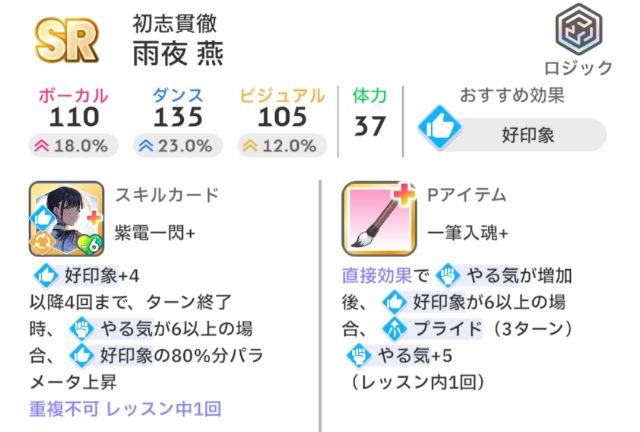Select the ボーカル stat label
The height and width of the screenshot is (432, 640).
point(72,96)
